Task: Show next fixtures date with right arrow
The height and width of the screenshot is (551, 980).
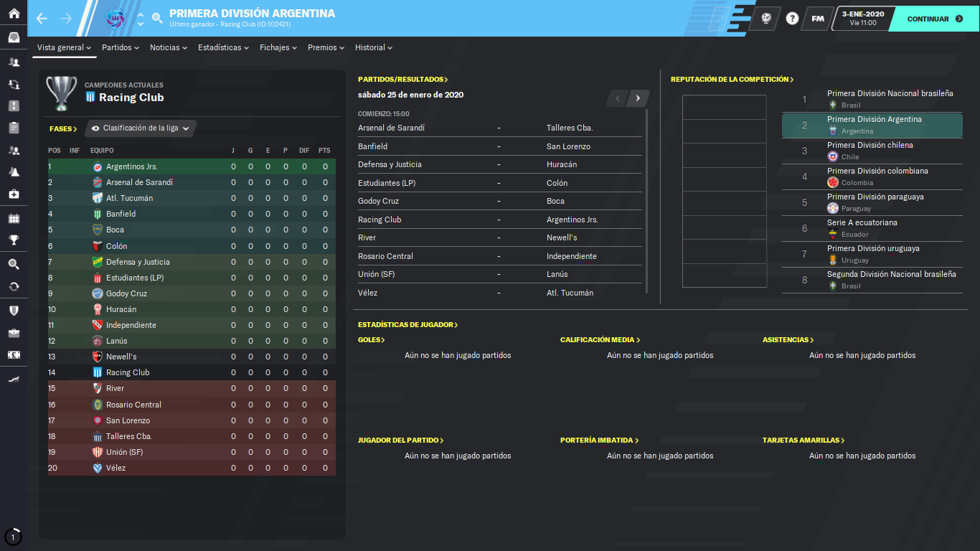Action: coord(638,98)
